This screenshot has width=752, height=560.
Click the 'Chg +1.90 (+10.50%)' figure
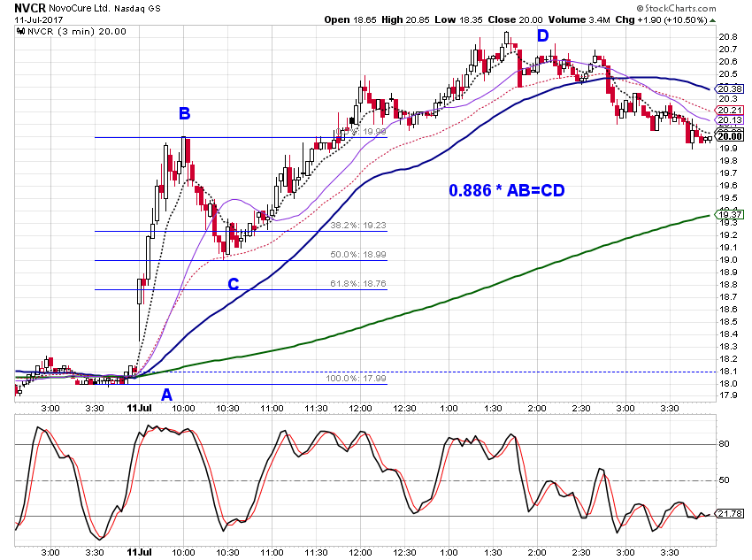662,19
